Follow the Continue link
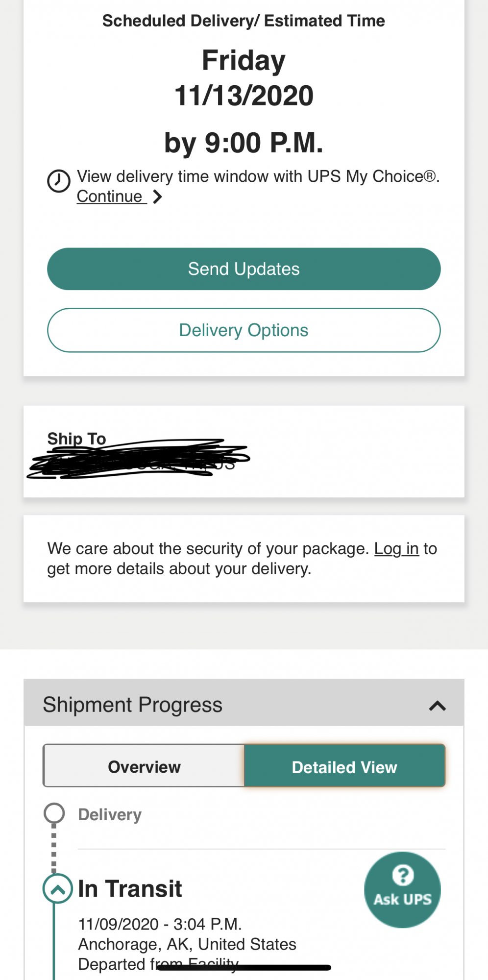 click(x=110, y=196)
